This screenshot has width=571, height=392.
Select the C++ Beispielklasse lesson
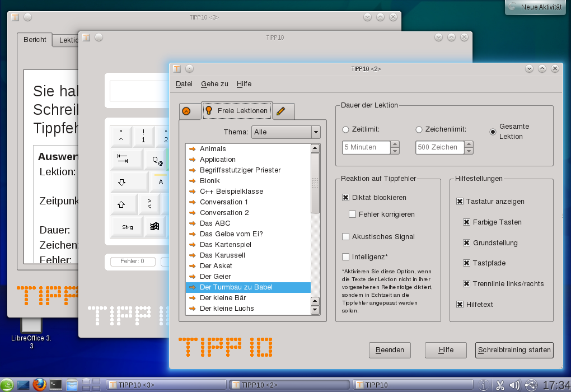tap(248, 192)
